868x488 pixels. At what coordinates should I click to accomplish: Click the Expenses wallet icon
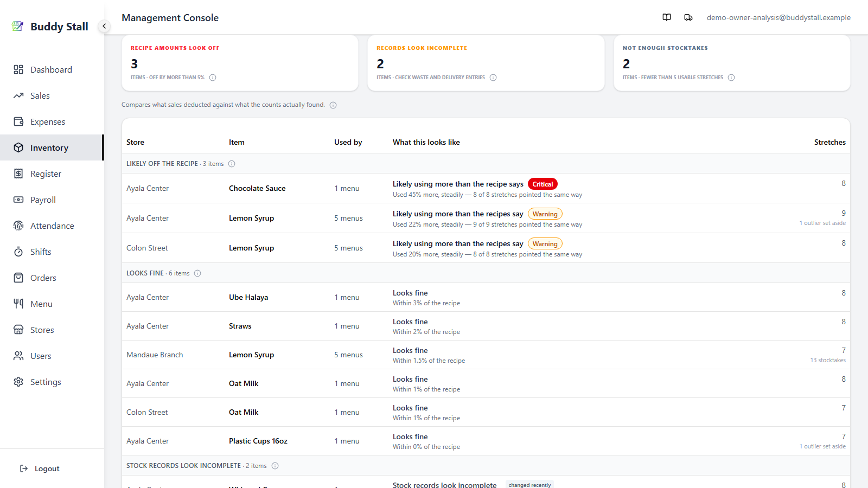point(18,121)
